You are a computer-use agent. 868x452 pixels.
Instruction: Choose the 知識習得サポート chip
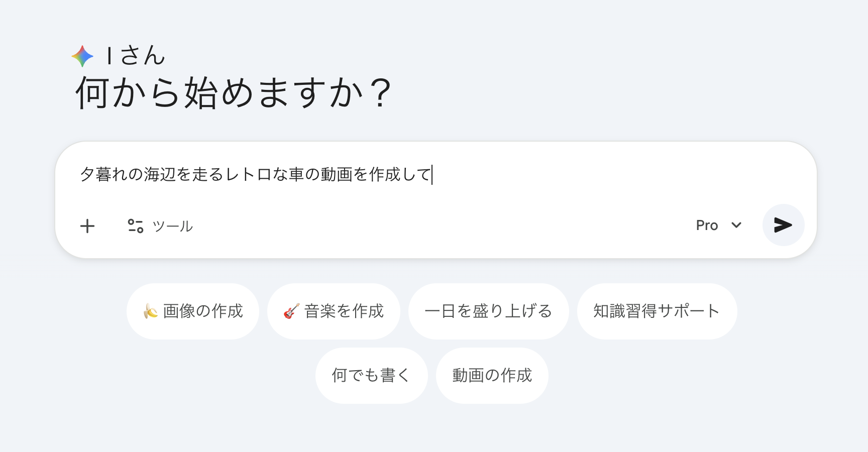click(657, 311)
